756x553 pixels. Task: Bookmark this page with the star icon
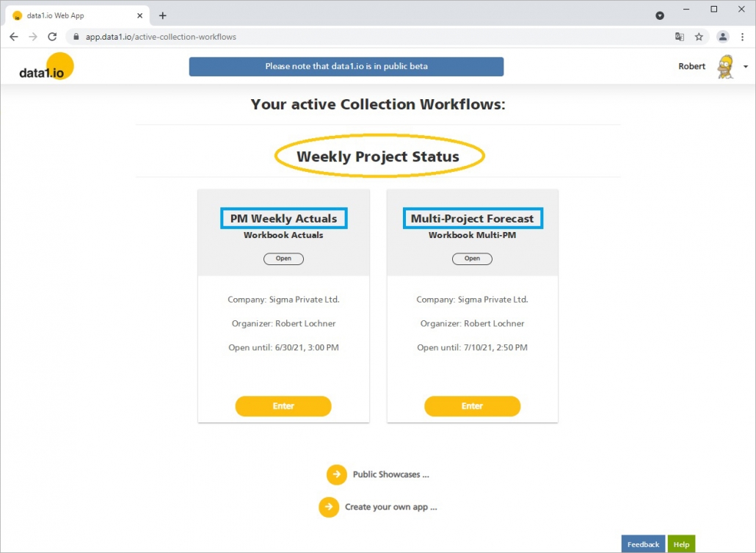[699, 37]
